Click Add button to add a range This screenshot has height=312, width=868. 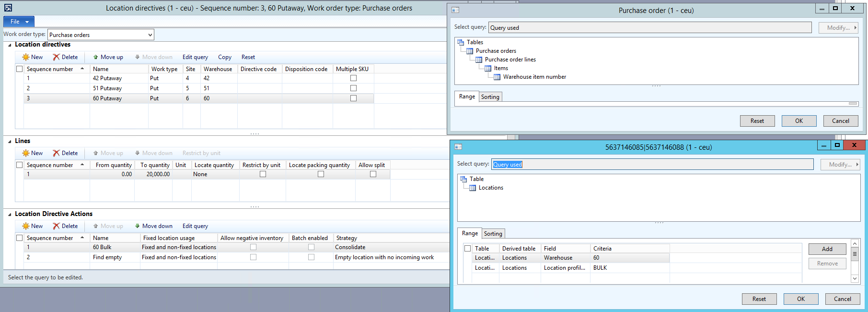(827, 249)
